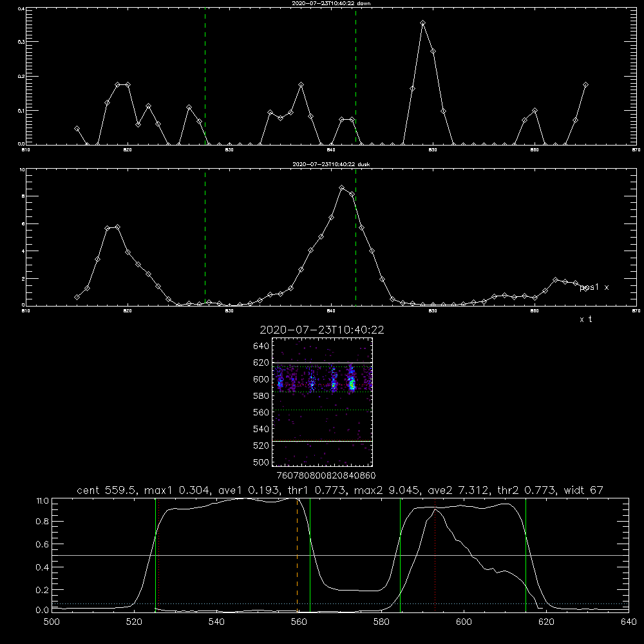Click the left green dashed line in dusk plot
644x644 pixels.
click(205, 238)
